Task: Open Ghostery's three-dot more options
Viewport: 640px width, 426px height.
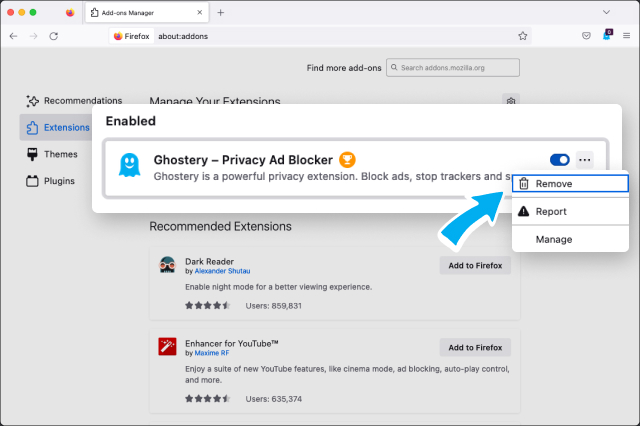Action: [584, 160]
